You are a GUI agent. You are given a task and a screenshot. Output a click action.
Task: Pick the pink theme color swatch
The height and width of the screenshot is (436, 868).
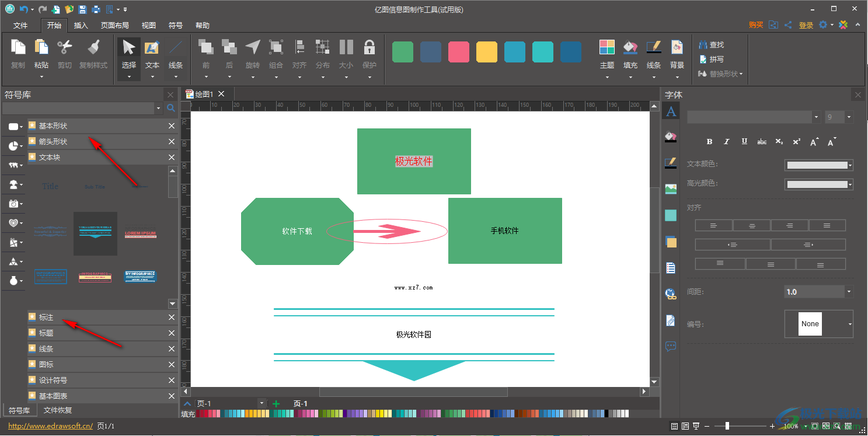tap(459, 52)
